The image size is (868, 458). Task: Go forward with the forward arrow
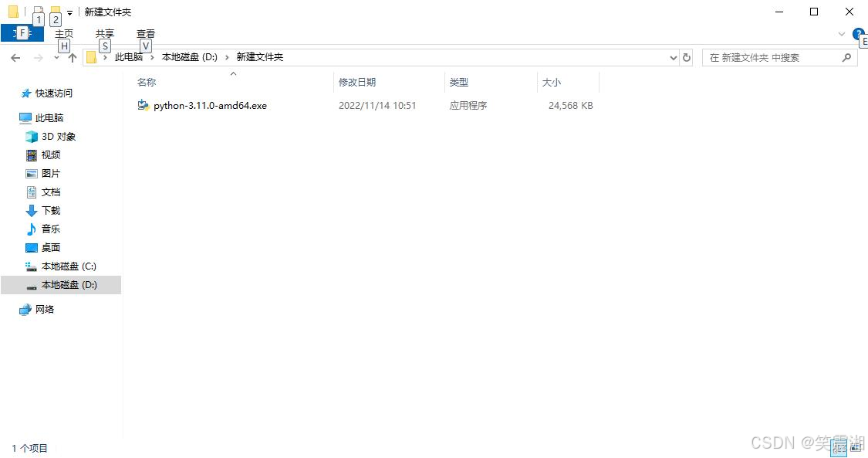39,58
